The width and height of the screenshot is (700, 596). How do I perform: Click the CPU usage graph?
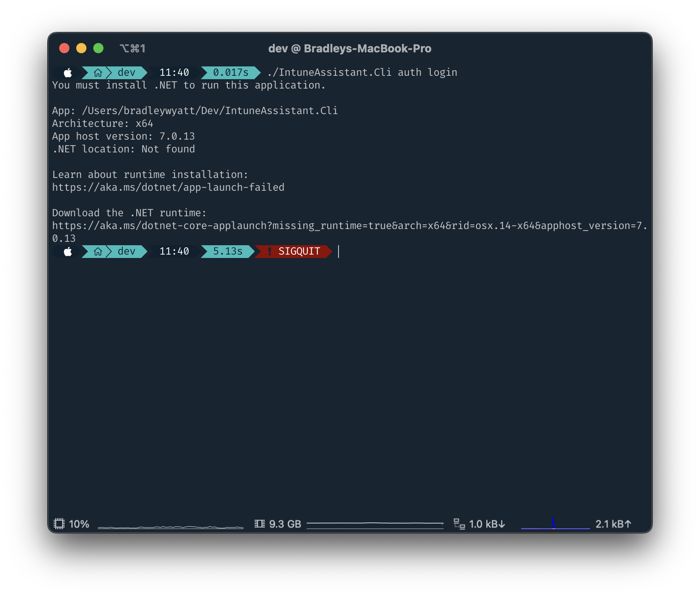click(171, 527)
